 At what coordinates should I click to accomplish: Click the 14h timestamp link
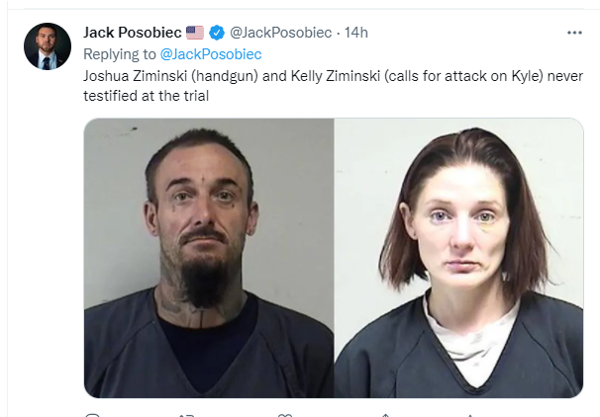356,33
